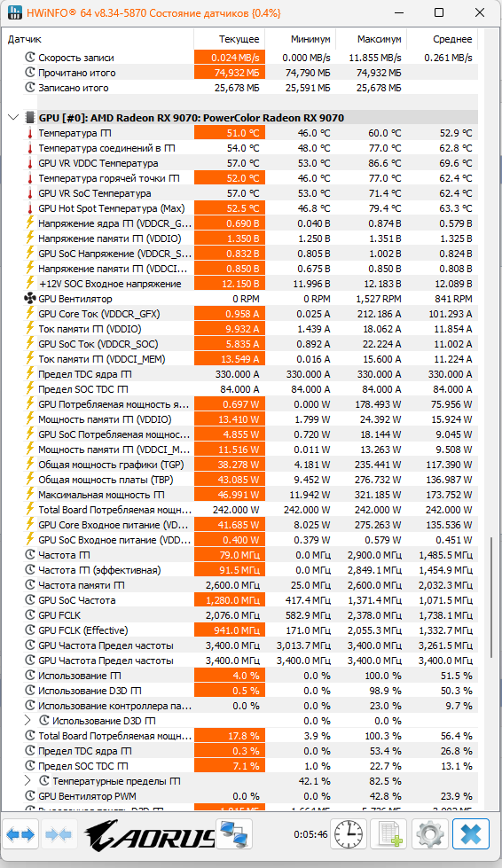This screenshot has width=502, height=868.
Task: Click the Среднее column header
Action: [443, 39]
